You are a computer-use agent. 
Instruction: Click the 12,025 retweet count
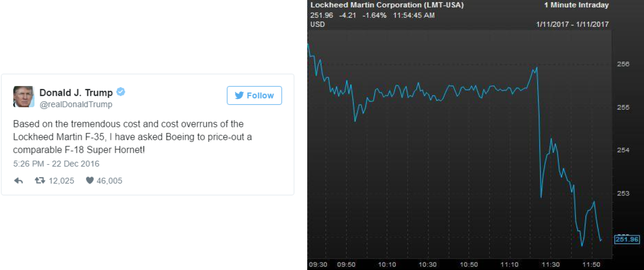(61, 181)
